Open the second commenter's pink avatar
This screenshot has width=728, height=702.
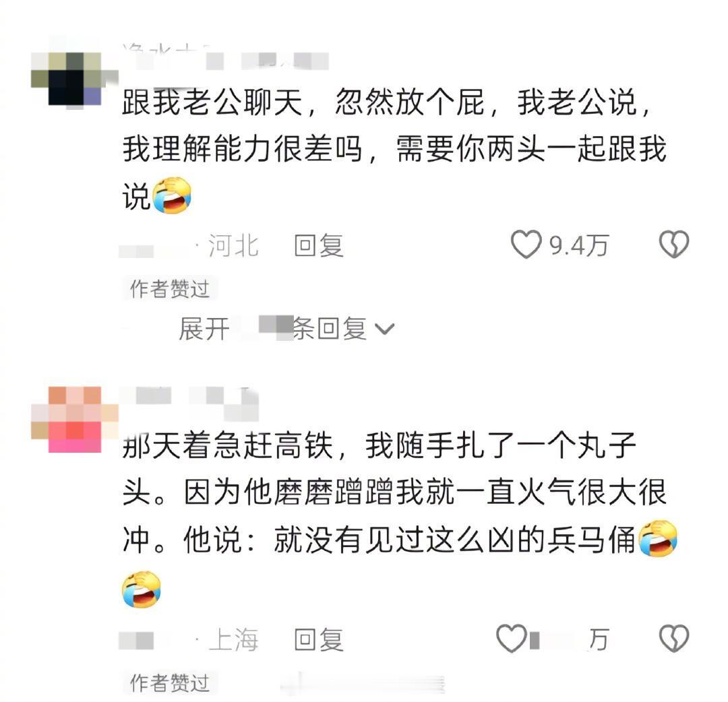[x=74, y=420]
